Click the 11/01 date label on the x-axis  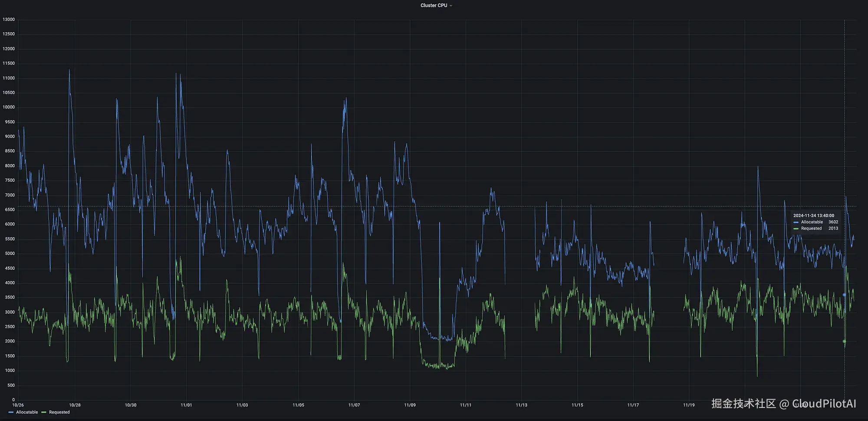point(186,405)
